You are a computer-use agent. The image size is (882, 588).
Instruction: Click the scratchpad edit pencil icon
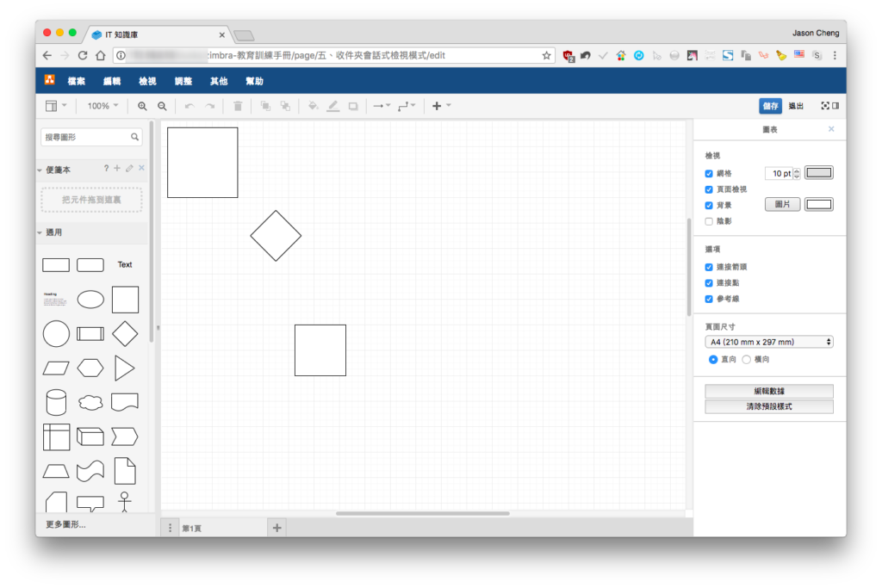pyautogui.click(x=129, y=168)
